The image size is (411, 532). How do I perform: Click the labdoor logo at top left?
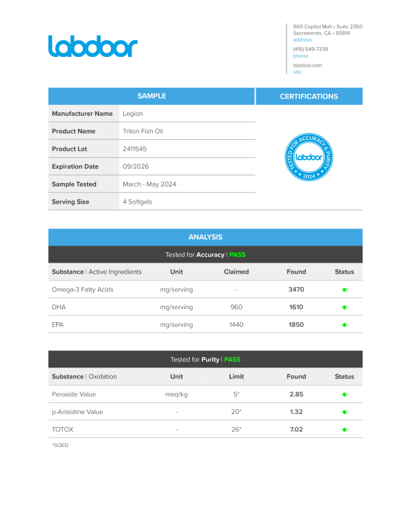click(93, 46)
